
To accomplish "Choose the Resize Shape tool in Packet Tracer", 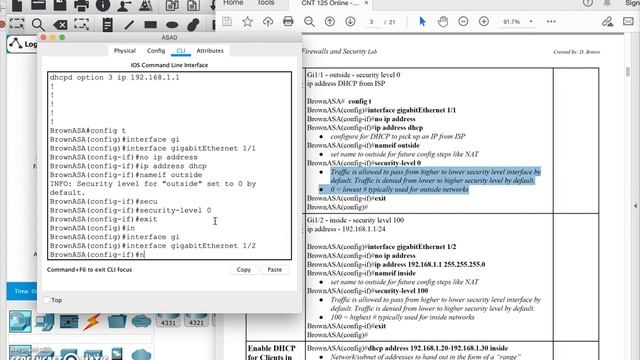I will coord(82,24).
